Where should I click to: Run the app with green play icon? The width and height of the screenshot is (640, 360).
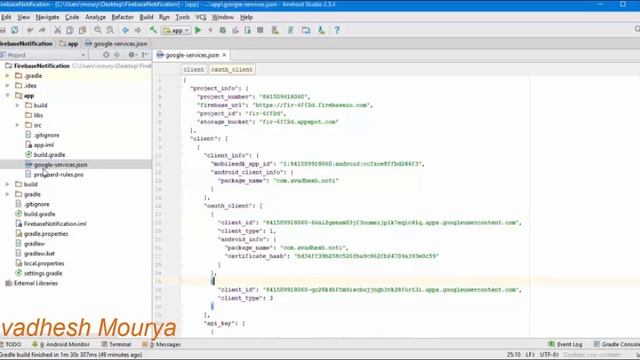coord(198,30)
